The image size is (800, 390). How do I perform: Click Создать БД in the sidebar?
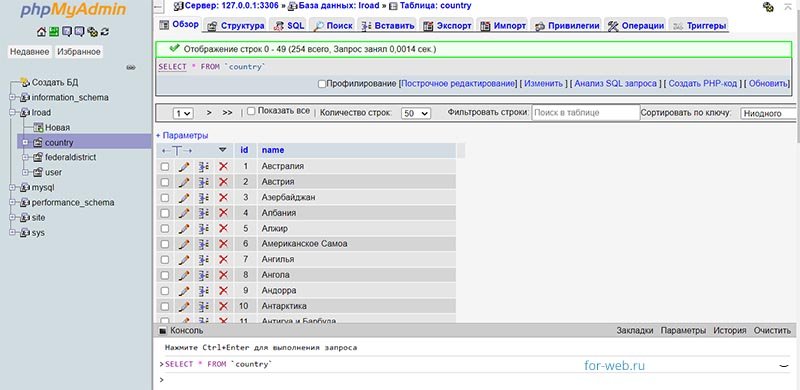coord(55,82)
